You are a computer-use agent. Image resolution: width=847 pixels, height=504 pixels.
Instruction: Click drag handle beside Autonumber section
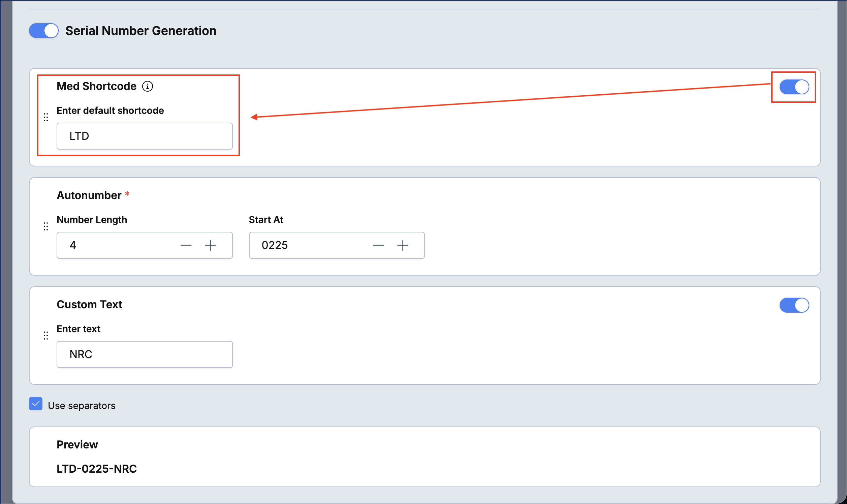click(x=46, y=226)
